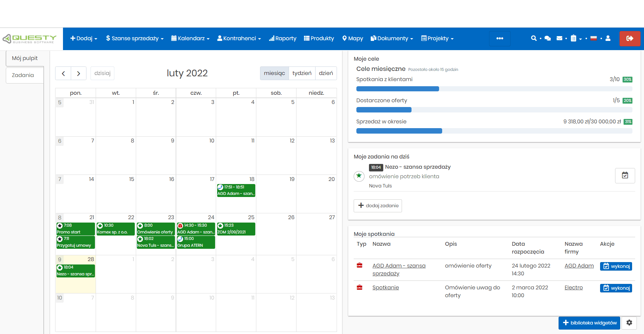644x334 pixels.
Task: Open the 18:04 Nezo event on the 28th
Action: [76, 271]
